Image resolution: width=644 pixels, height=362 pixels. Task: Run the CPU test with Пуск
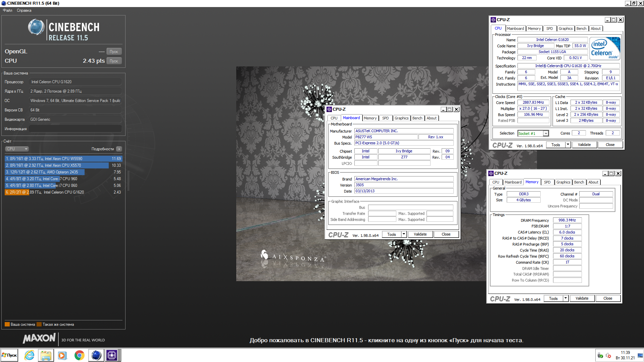[x=114, y=61]
